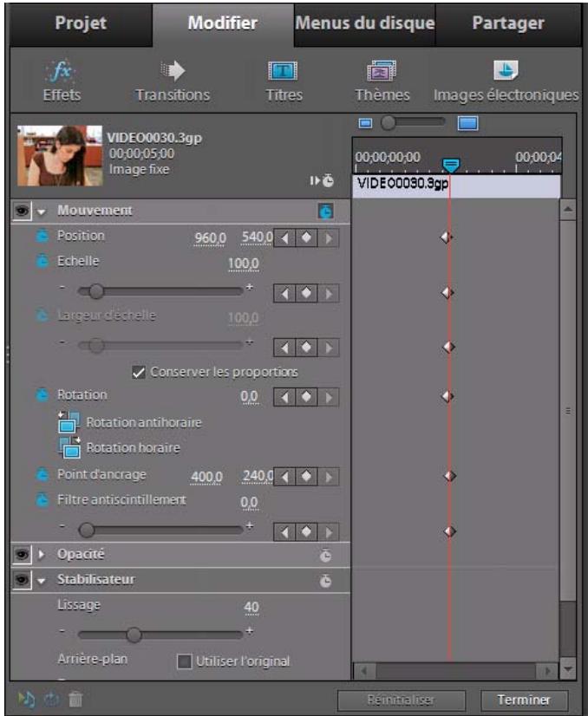Screen dimensions: 588x716
Task: Go to previous Echelle keyframe
Action: (284, 293)
